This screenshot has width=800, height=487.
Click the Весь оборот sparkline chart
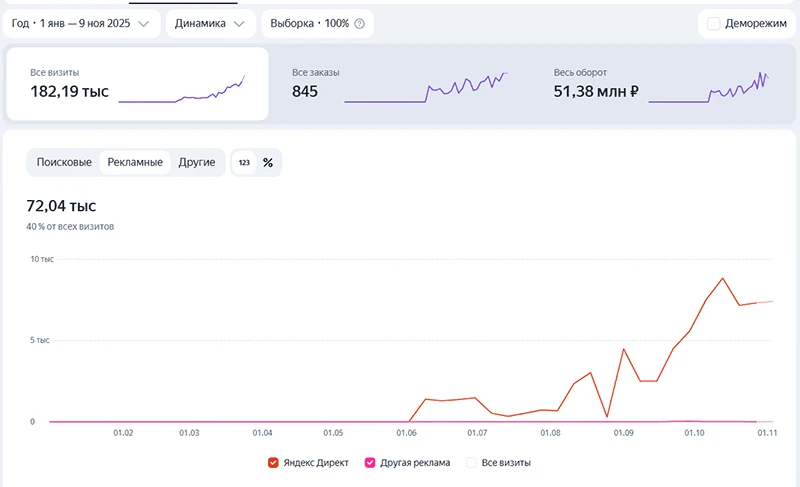709,87
